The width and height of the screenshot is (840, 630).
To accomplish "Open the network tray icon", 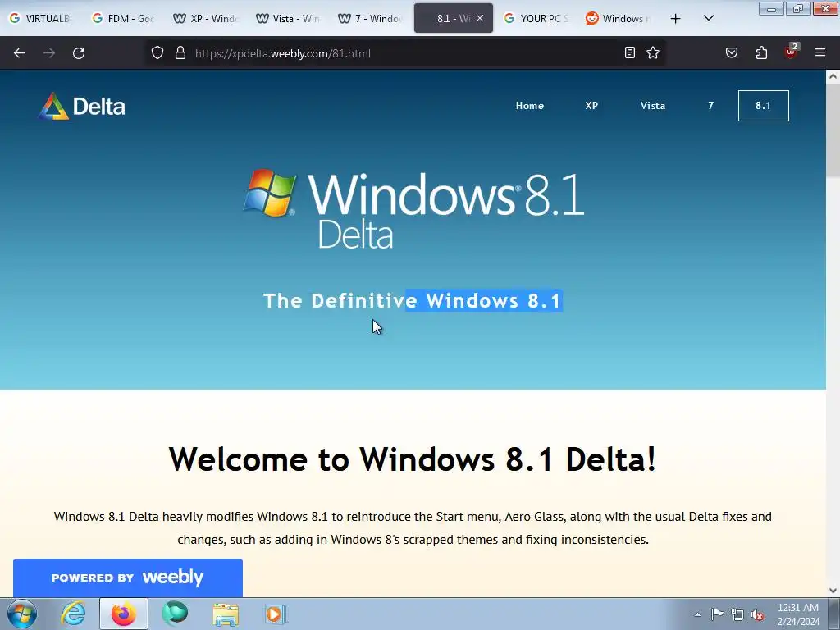I will (x=737, y=614).
